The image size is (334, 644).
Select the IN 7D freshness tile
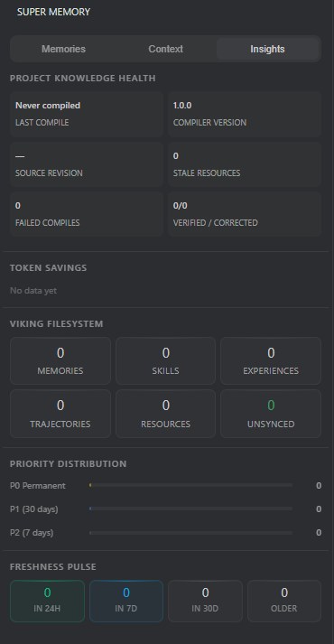point(126,601)
